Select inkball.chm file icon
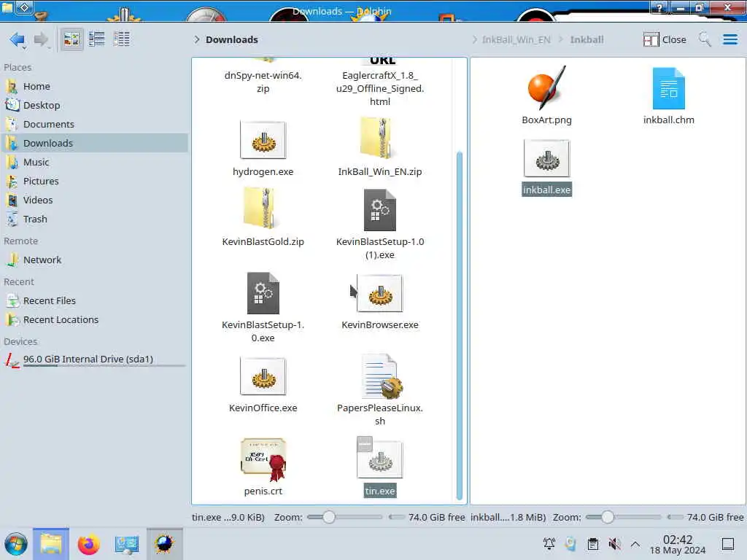The height and width of the screenshot is (560, 747). click(x=668, y=88)
